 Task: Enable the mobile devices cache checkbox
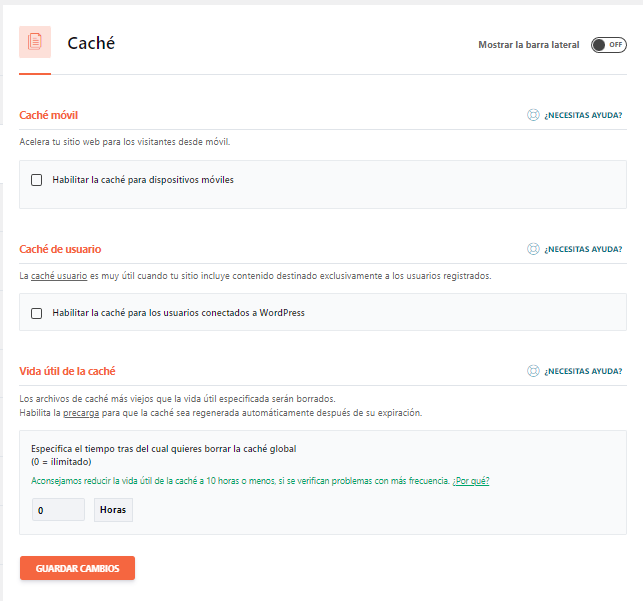point(37,180)
